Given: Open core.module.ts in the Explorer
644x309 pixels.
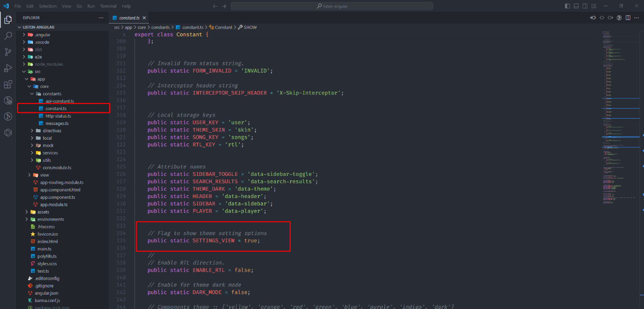Looking at the screenshot, I should point(64,168).
